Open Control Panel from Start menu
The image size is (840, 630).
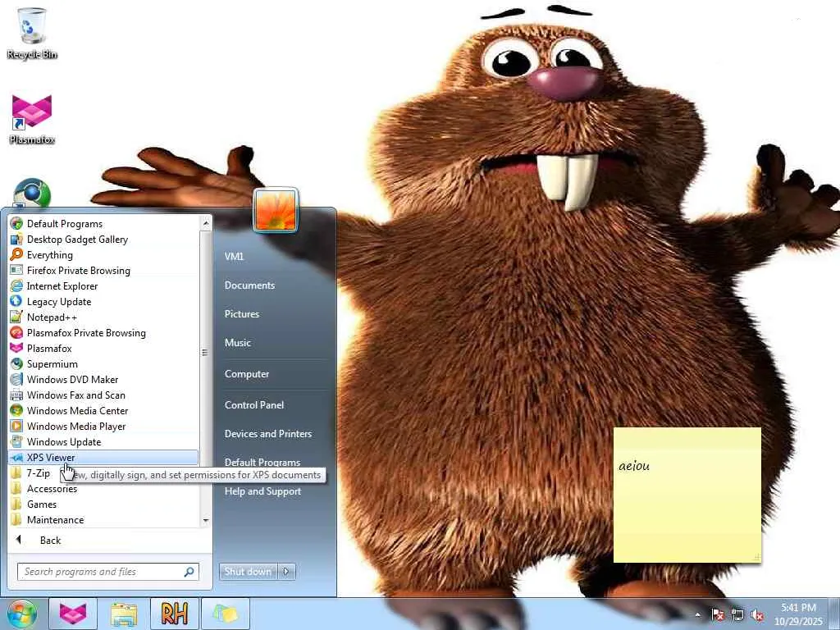(x=254, y=405)
